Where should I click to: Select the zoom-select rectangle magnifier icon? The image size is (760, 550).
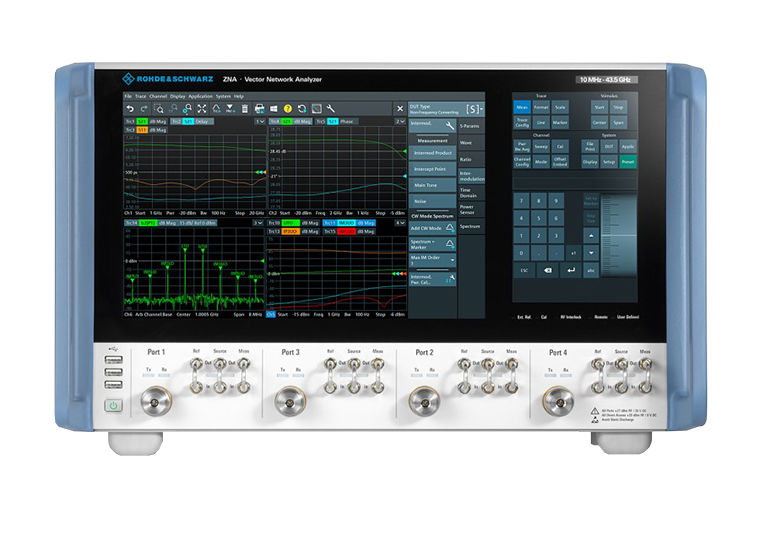pyautogui.click(x=158, y=109)
